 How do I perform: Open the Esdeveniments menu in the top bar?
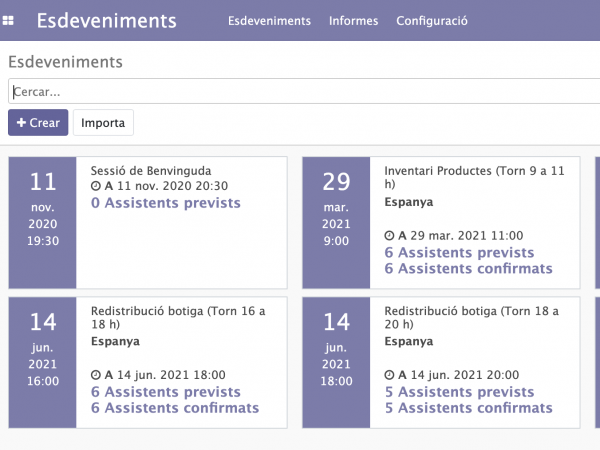pyautogui.click(x=269, y=21)
